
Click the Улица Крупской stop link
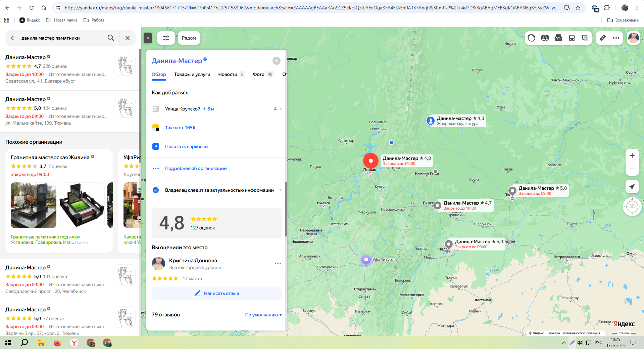[183, 109]
